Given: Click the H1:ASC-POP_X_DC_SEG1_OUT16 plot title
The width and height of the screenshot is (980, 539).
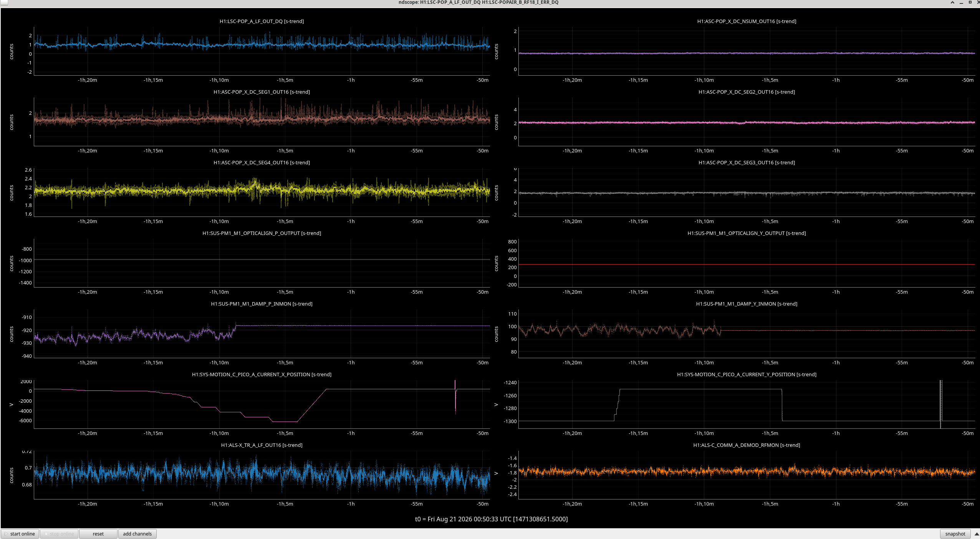Looking at the screenshot, I should pyautogui.click(x=262, y=92).
